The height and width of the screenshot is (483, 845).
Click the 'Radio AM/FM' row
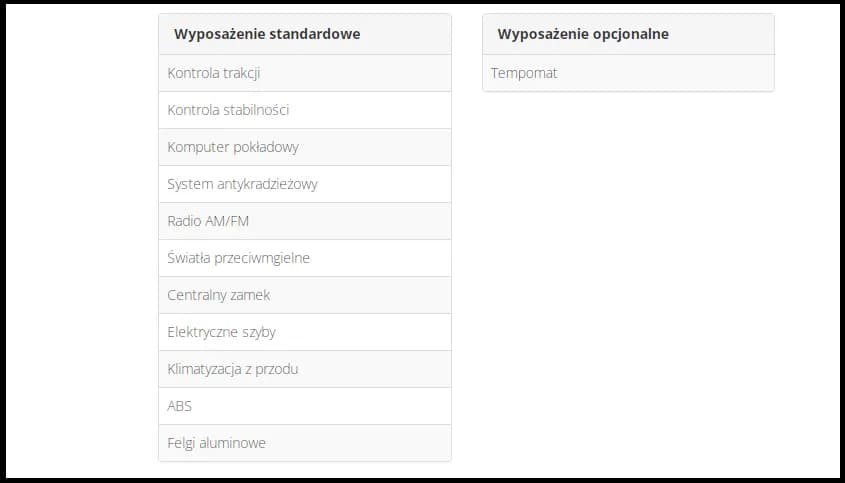point(304,221)
